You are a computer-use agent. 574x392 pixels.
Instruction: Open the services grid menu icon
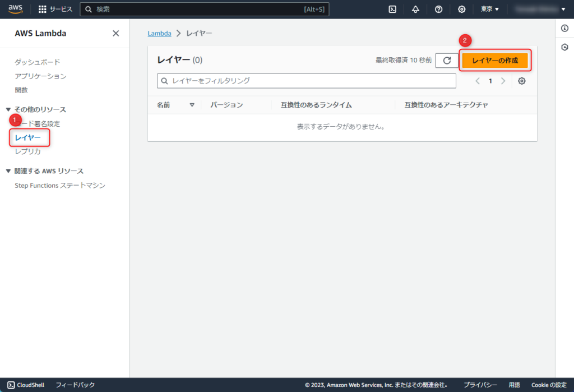tap(43, 9)
